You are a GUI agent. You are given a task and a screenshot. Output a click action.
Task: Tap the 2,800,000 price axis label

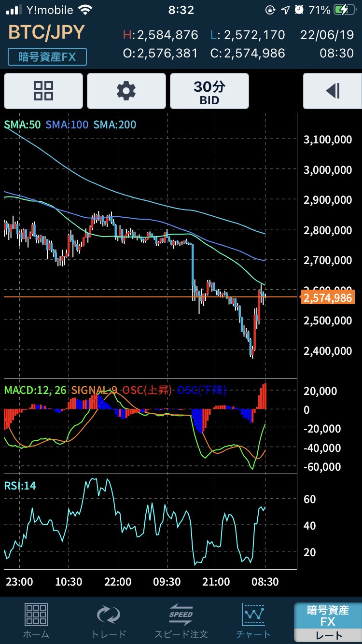coord(328,230)
